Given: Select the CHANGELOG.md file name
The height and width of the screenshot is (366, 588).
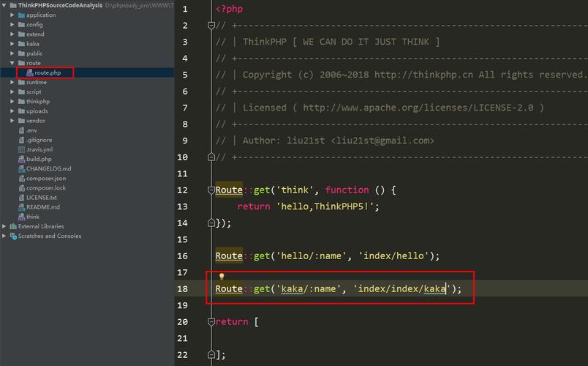Looking at the screenshot, I should pyautogui.click(x=49, y=168).
